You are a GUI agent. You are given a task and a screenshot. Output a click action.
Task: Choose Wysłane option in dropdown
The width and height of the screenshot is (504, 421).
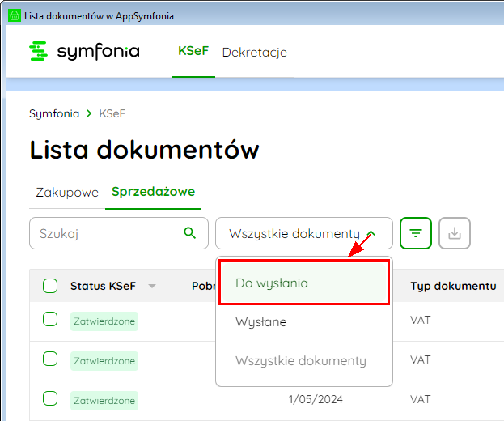[x=261, y=321]
